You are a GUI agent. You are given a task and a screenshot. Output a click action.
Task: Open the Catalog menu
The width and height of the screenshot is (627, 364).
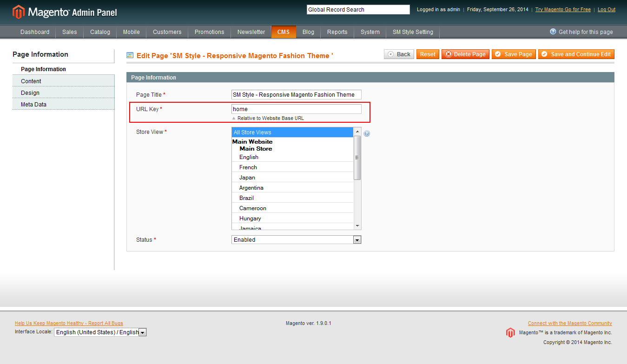tap(100, 32)
